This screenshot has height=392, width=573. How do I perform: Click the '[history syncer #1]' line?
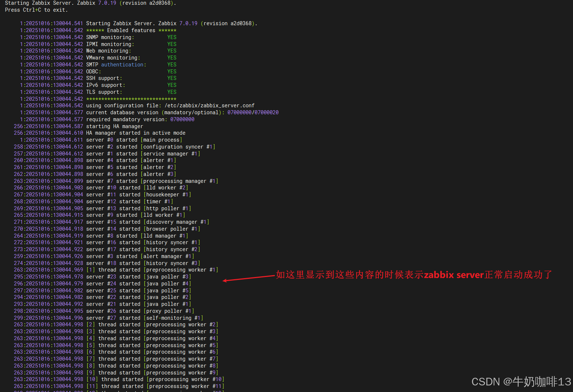coord(107,242)
